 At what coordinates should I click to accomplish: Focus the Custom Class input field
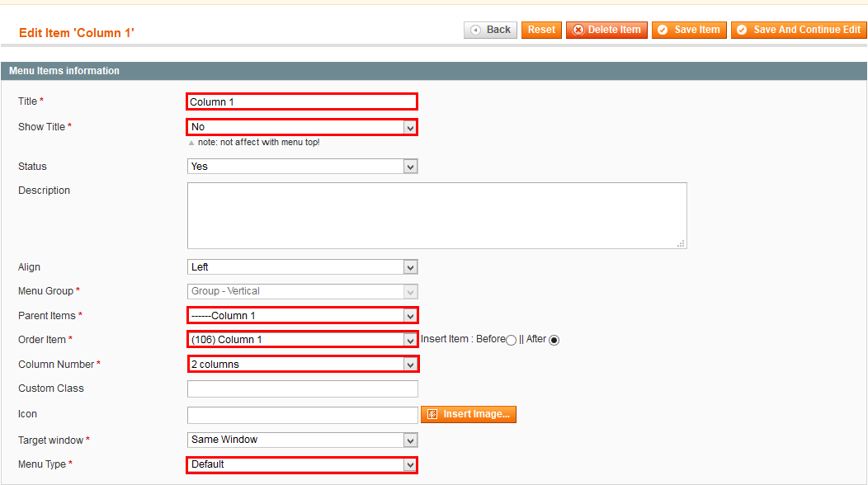click(x=302, y=388)
